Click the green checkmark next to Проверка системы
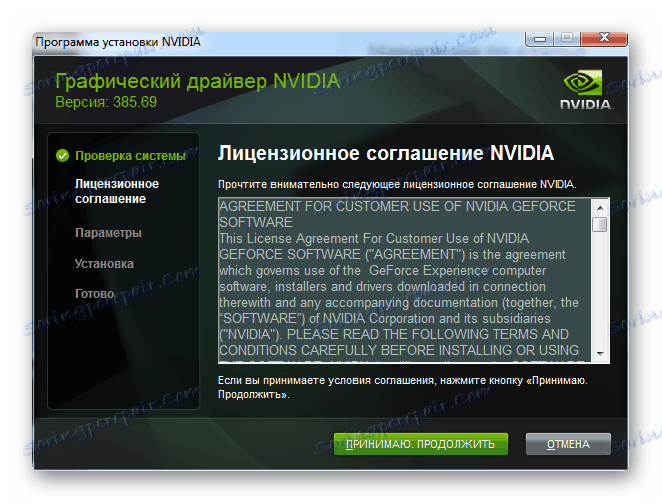Image resolution: width=662 pixels, height=504 pixels. (62, 156)
